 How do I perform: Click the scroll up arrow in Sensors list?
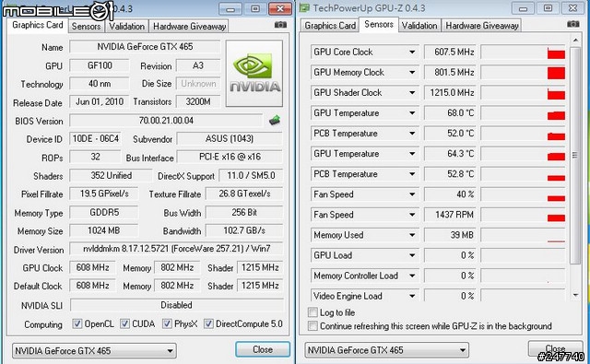click(x=575, y=40)
